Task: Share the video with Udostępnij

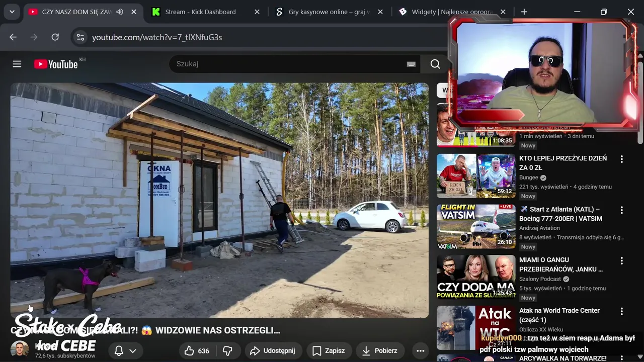Action: point(273,351)
